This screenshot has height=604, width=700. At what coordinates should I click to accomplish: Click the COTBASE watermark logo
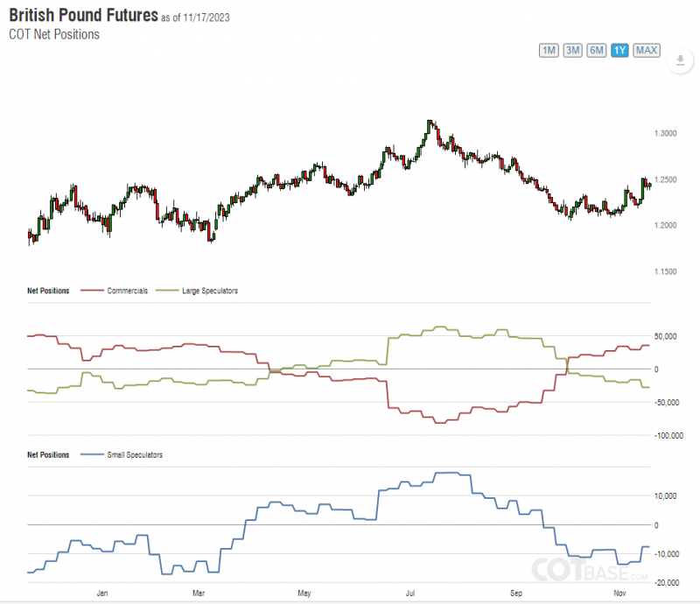589,571
